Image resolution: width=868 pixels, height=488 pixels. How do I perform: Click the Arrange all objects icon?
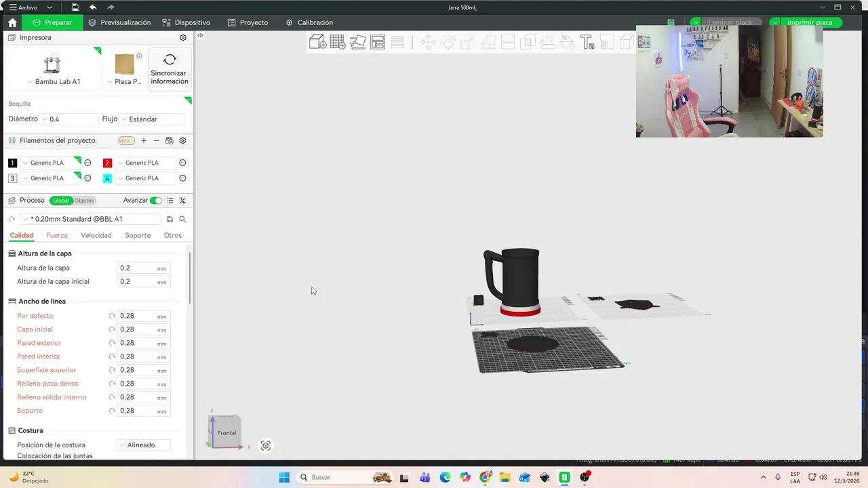pos(378,43)
